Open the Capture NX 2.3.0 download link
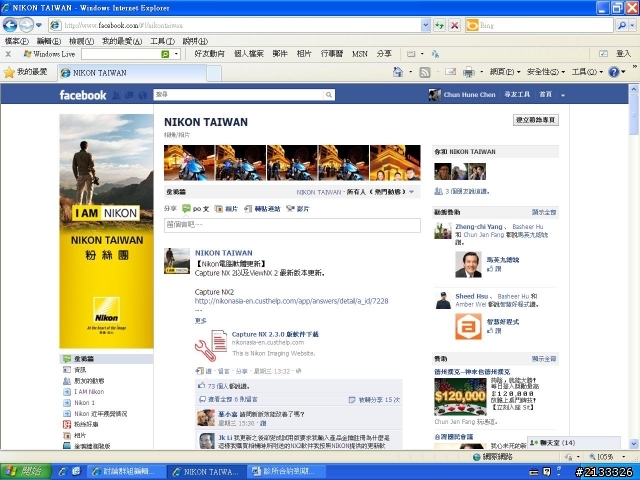This screenshot has width=640, height=480. click(x=275, y=334)
